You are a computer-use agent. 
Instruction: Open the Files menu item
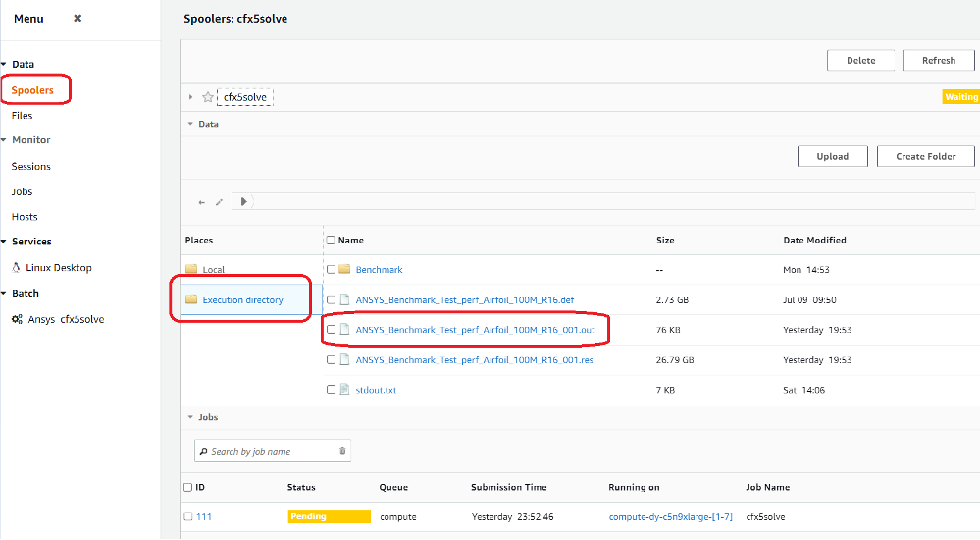coord(22,115)
